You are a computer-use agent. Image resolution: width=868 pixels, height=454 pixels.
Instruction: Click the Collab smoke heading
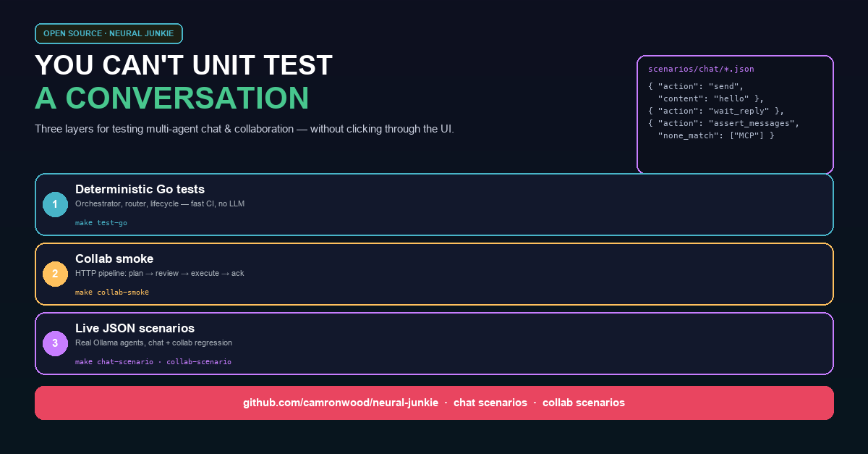(114, 259)
